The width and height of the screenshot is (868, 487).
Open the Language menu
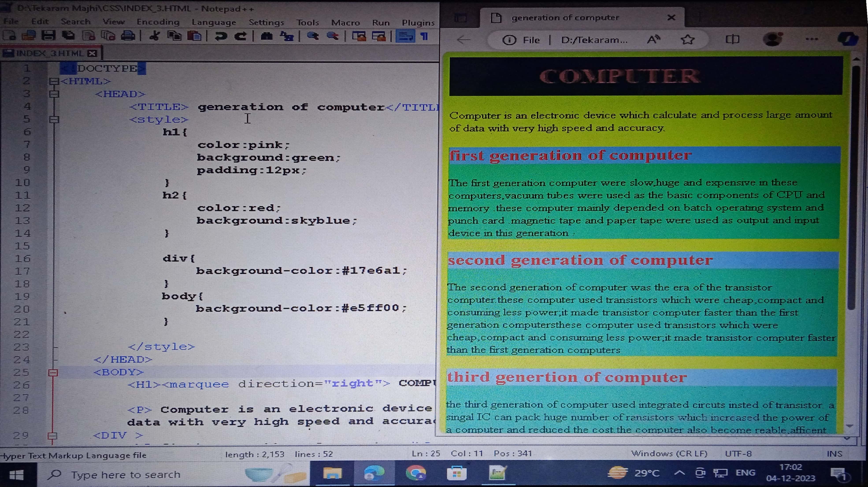point(214,22)
